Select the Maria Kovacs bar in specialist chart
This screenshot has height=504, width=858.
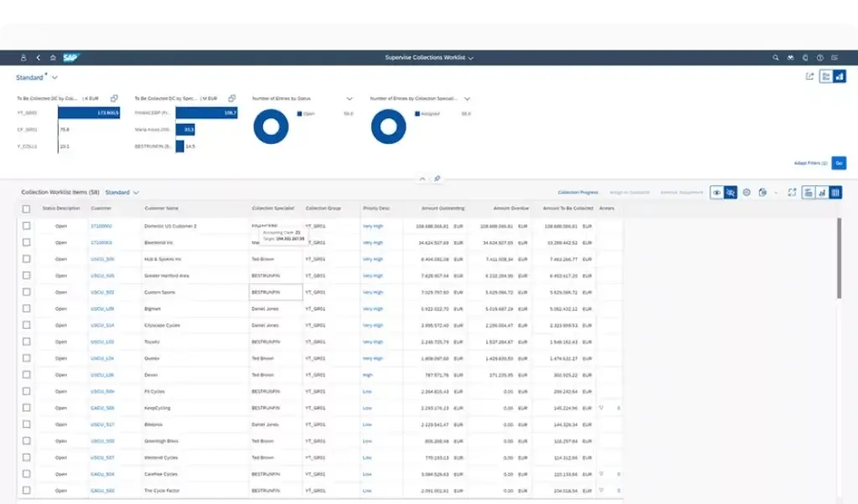click(185, 130)
